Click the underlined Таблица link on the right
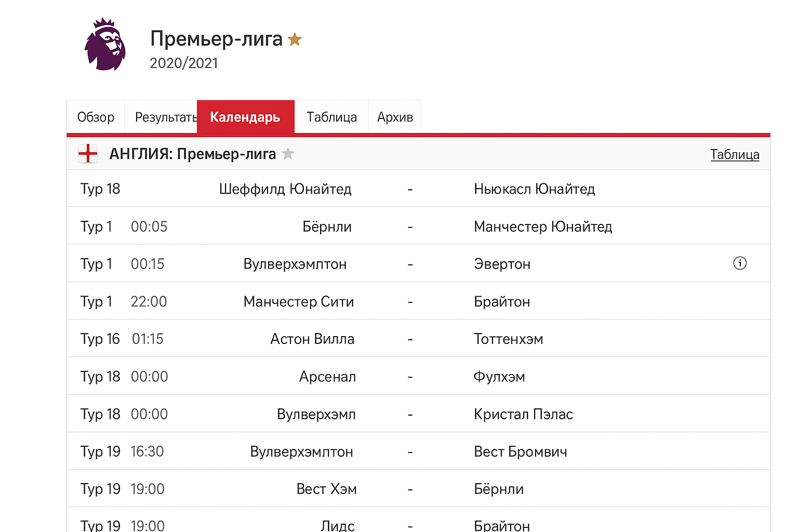798x532 pixels. click(x=735, y=154)
